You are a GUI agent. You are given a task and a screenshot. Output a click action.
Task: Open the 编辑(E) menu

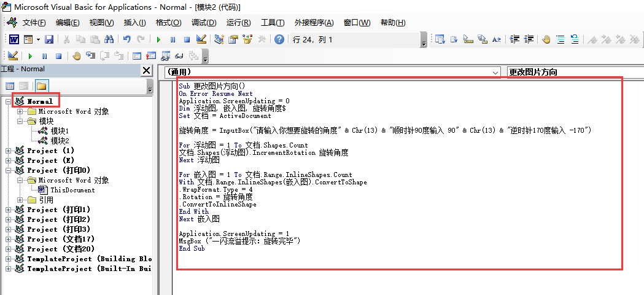pyautogui.click(x=68, y=23)
